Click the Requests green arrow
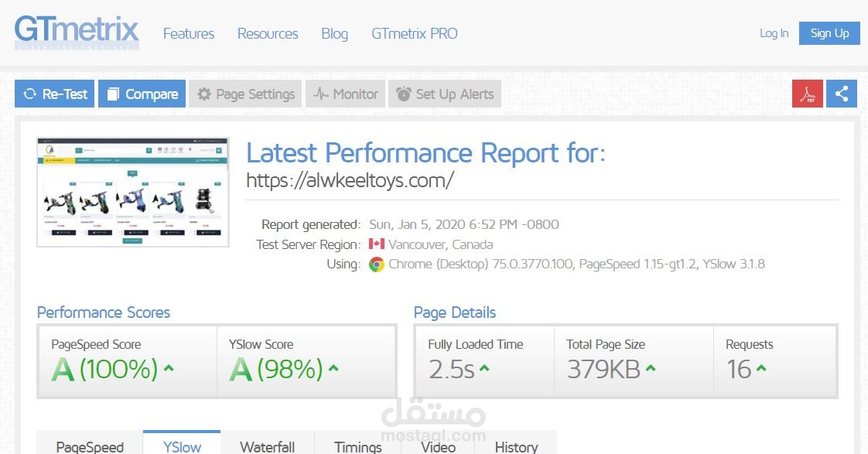 [761, 367]
